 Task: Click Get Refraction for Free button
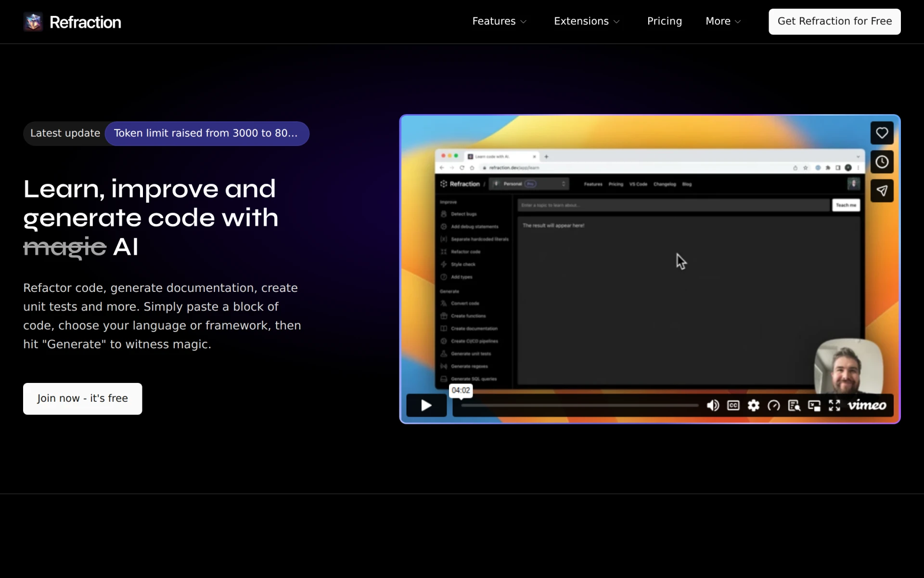tap(834, 22)
